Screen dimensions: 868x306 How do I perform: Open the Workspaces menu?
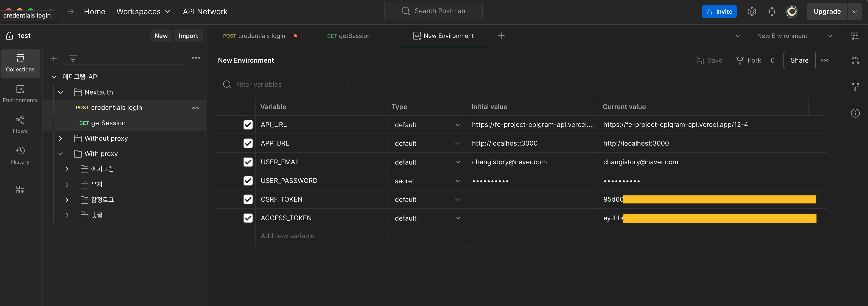[x=143, y=12]
